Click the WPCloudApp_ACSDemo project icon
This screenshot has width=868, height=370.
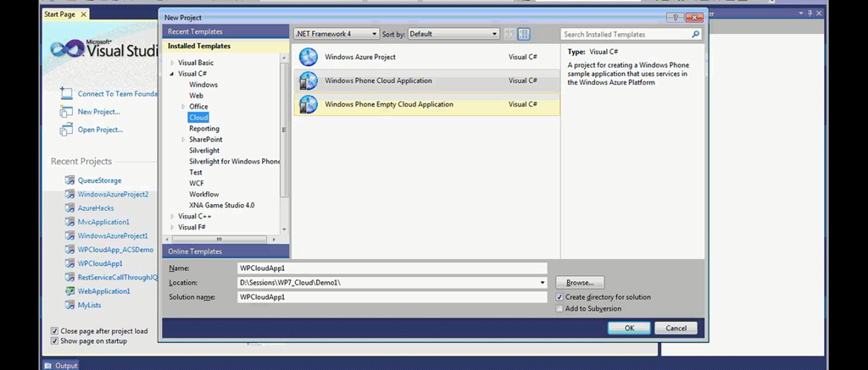point(70,250)
